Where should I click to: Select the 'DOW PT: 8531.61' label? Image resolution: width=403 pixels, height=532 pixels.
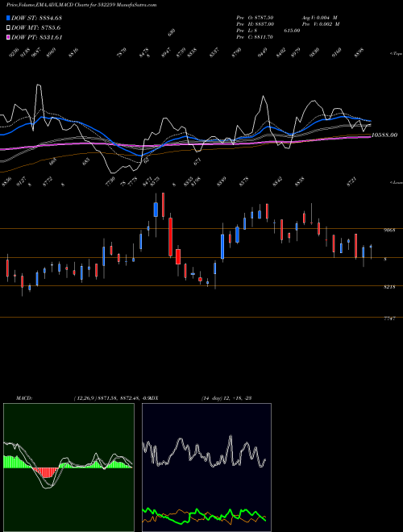(x=36, y=37)
